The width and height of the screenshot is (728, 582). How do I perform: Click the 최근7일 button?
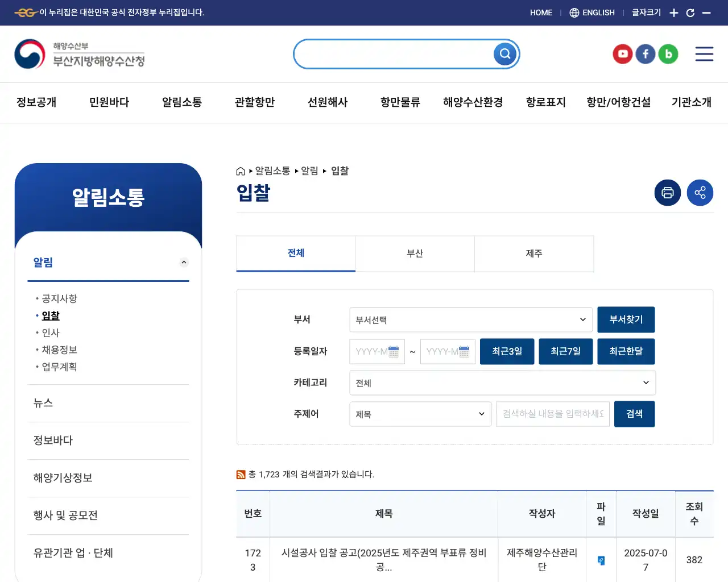[566, 351]
